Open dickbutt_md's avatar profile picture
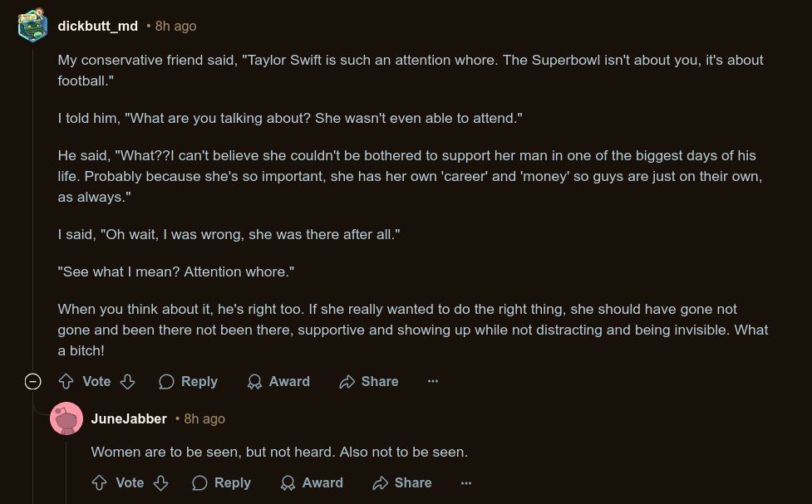 32,26
